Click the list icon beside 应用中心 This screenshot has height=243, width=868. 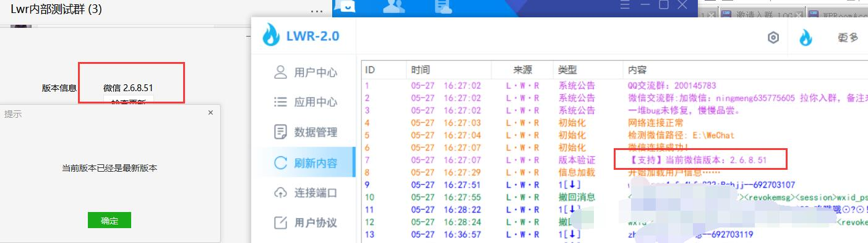point(280,102)
